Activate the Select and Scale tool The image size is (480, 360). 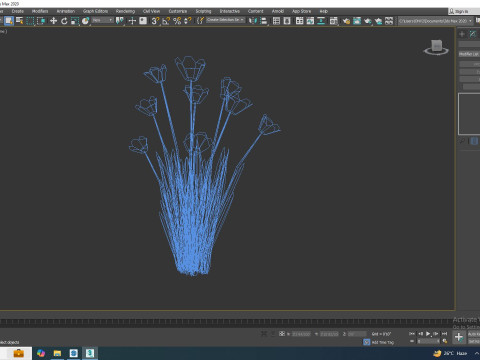[x=75, y=21]
